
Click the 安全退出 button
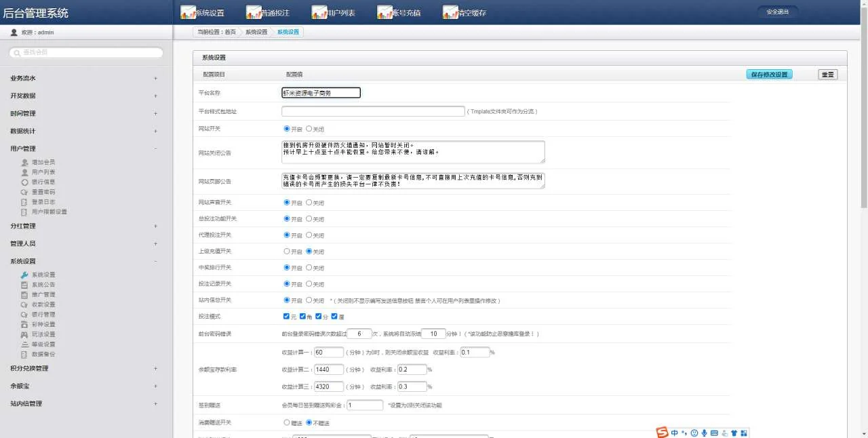click(777, 12)
